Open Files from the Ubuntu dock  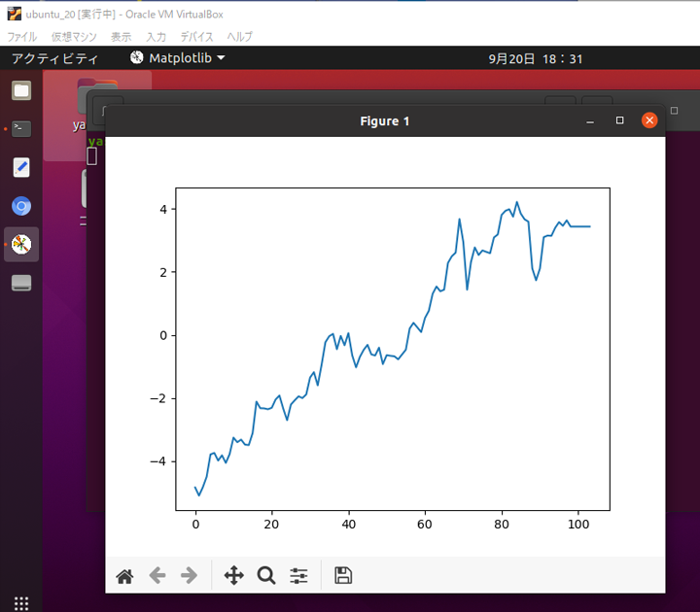21,90
